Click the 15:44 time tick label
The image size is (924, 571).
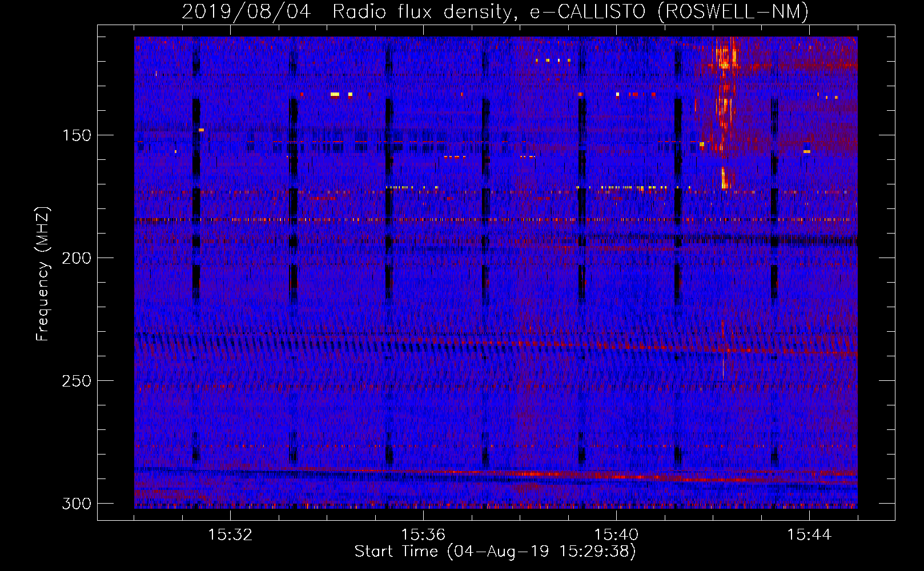(x=809, y=535)
